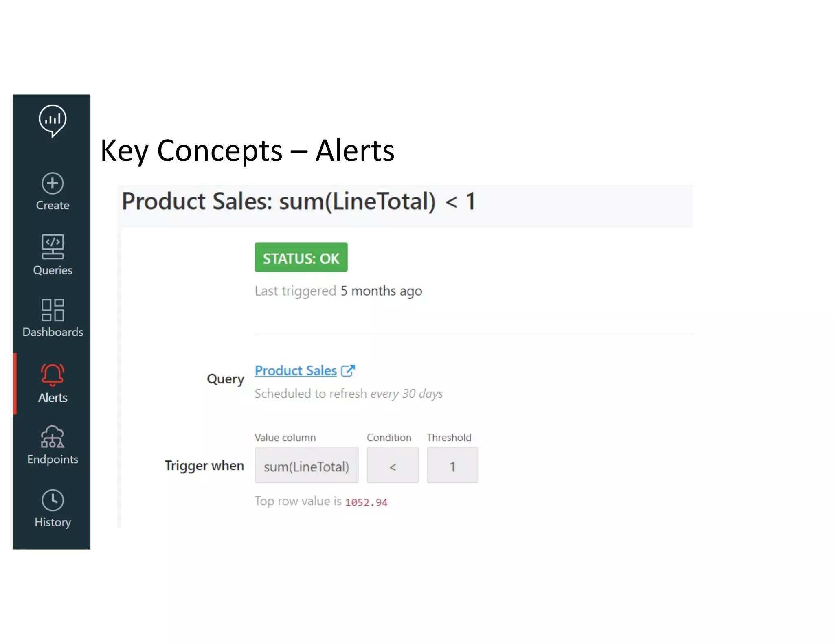Click the History clock icon
Screen dimensions: 834x644
click(x=53, y=500)
